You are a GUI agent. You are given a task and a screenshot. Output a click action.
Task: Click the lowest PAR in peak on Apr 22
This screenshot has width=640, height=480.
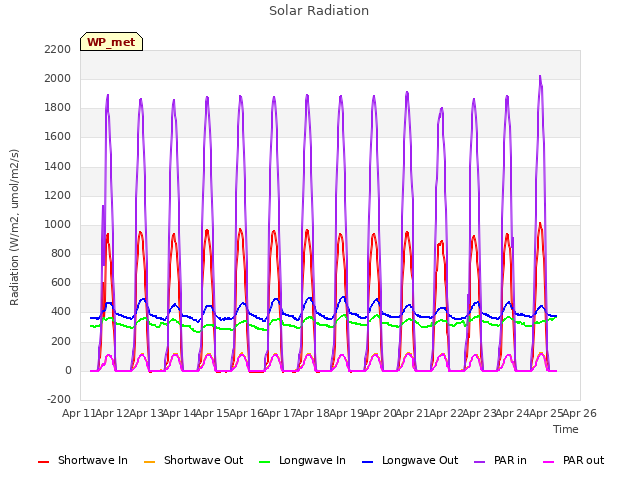click(x=442, y=109)
